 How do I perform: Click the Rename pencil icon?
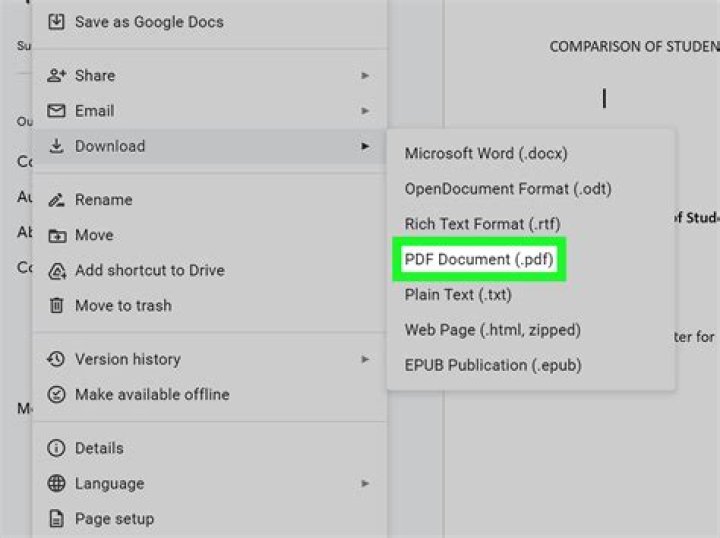click(x=57, y=200)
